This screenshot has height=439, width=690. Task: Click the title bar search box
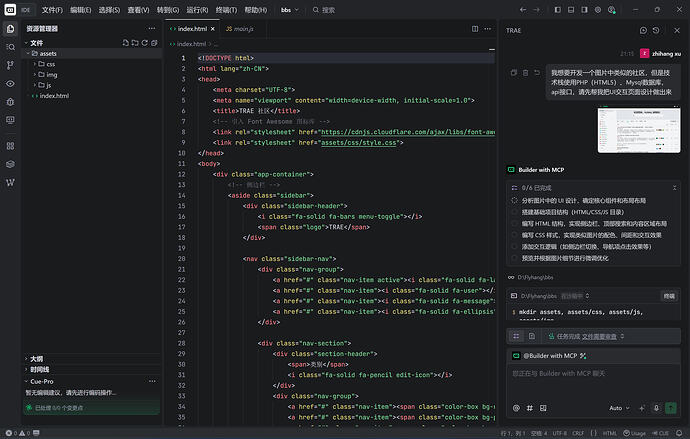click(x=324, y=10)
